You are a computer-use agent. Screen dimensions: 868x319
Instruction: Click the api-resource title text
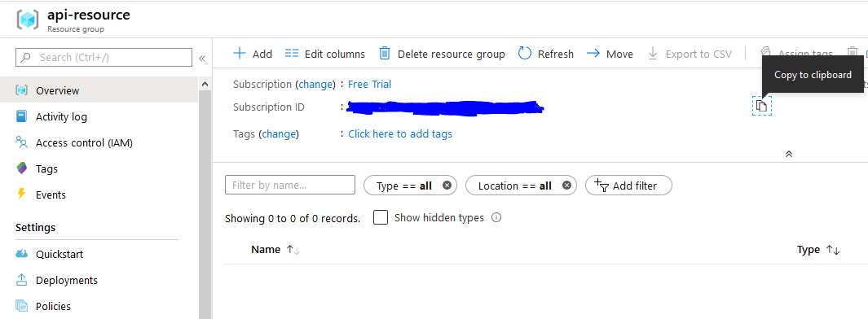tap(89, 15)
